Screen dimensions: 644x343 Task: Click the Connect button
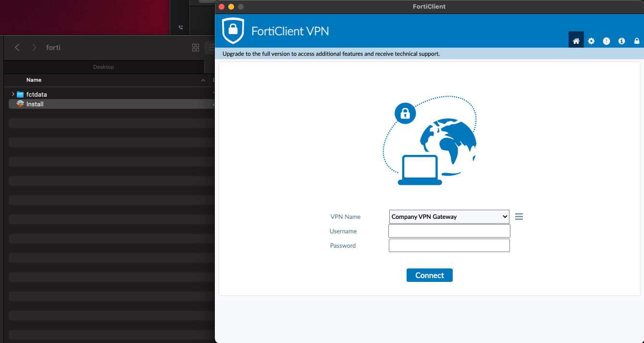click(x=429, y=275)
